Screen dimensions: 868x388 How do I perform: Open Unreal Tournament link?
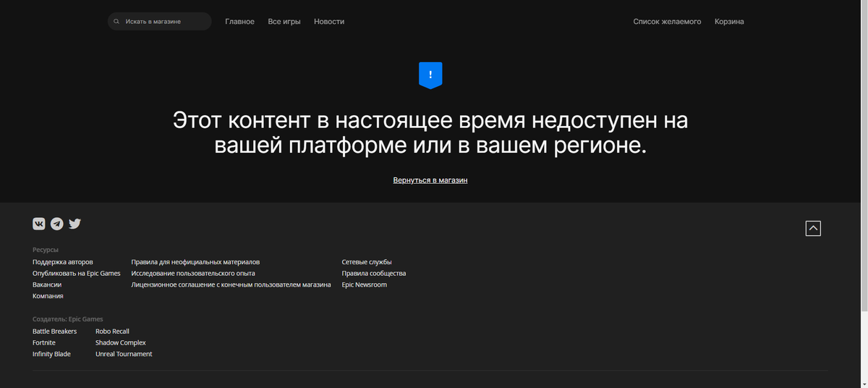click(x=124, y=354)
